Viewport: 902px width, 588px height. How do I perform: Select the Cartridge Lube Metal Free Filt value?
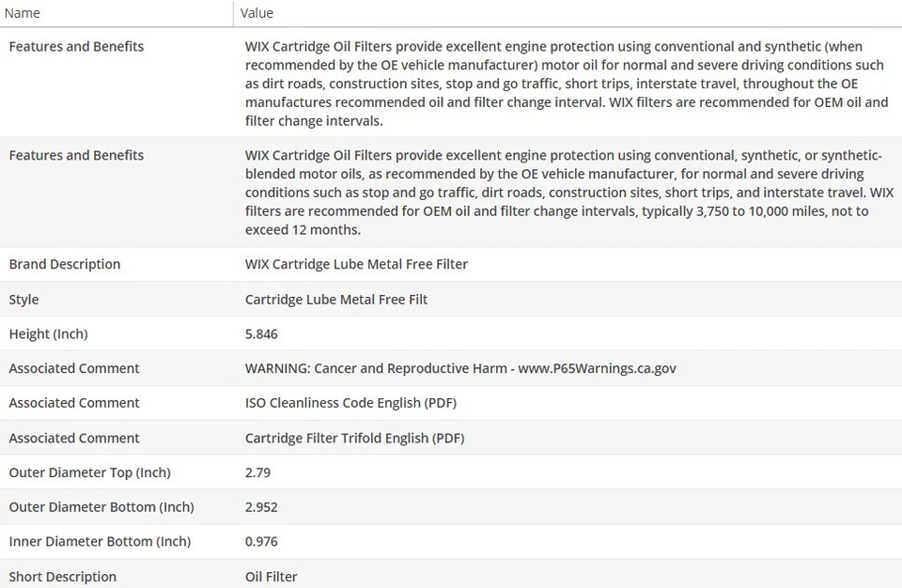click(336, 300)
